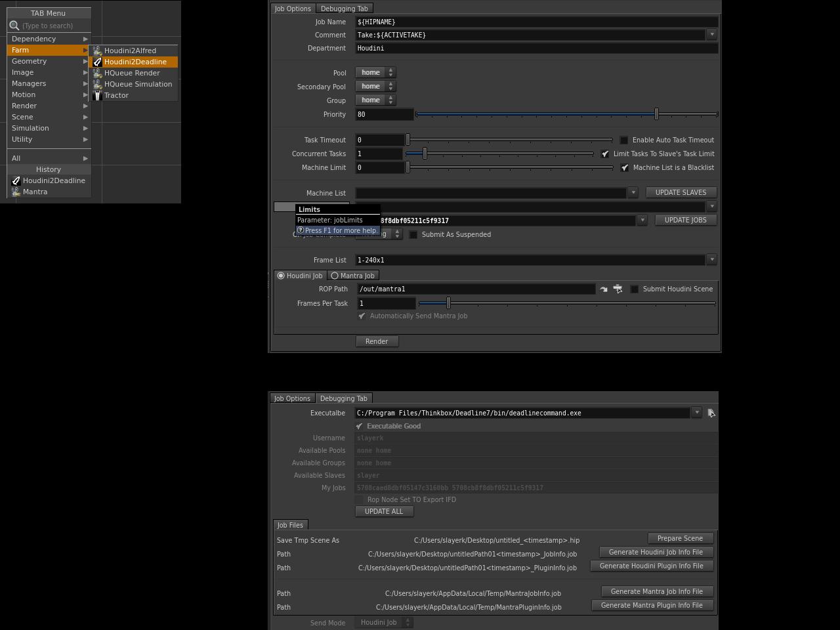Choose HQueue Render in the Farm submenu
840x630 pixels.
[132, 73]
